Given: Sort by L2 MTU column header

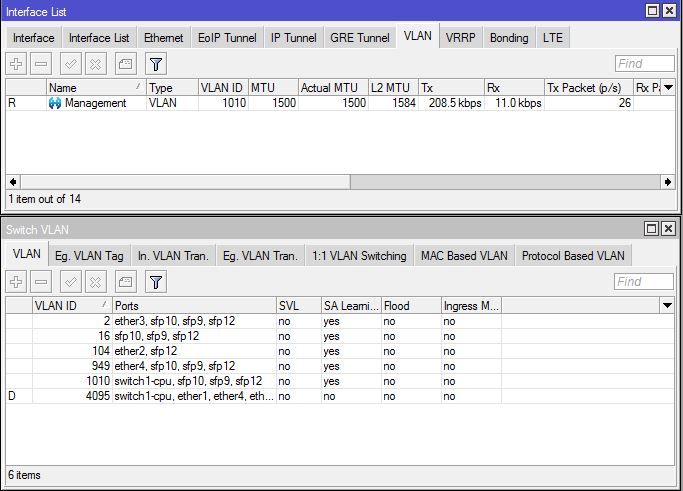Looking at the screenshot, I should click(x=393, y=88).
